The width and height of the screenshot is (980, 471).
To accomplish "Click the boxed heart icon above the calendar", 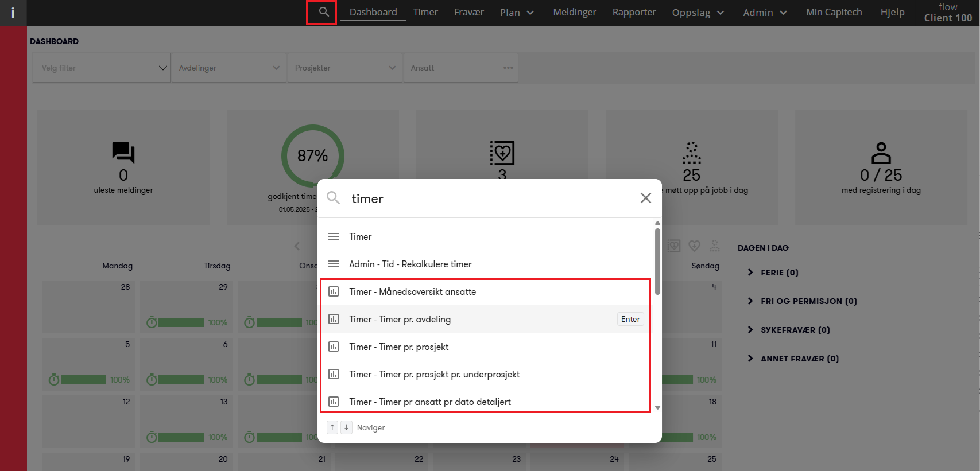I will click(x=674, y=246).
